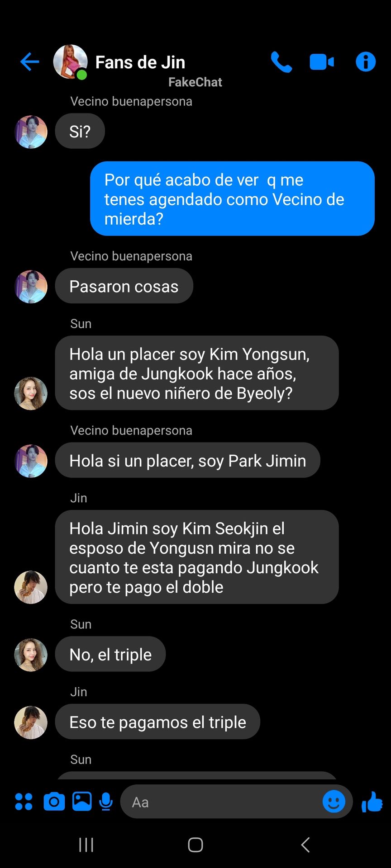Viewport: 391px width, 868px height.
Task: Open the four-dot more apps menu
Action: [24, 802]
